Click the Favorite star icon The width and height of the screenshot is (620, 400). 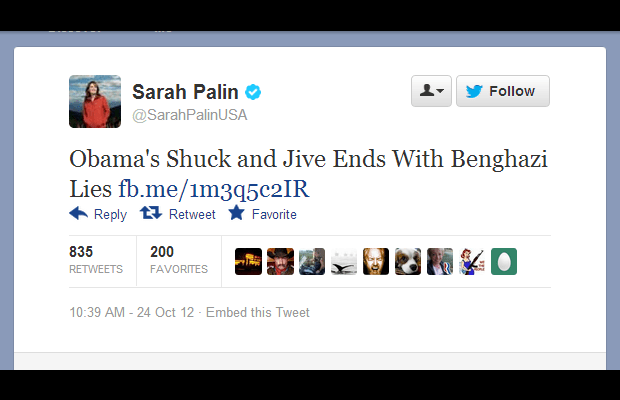pyautogui.click(x=236, y=213)
